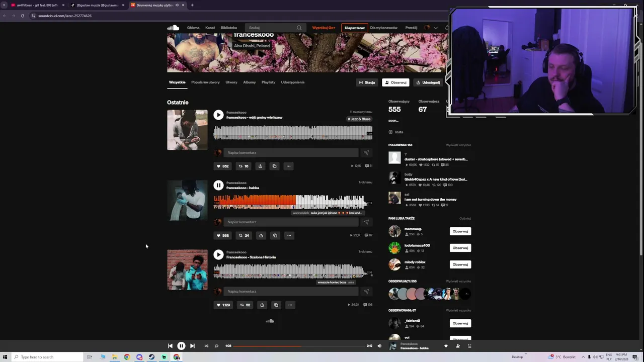Click the search magnifier icon
Image resolution: width=644 pixels, height=362 pixels.
point(299,28)
